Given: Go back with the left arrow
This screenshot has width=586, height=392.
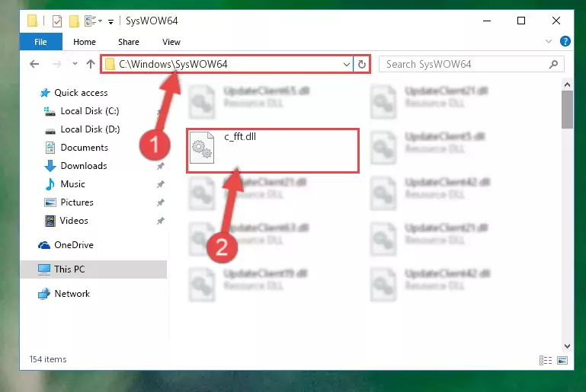Looking at the screenshot, I should (x=34, y=64).
